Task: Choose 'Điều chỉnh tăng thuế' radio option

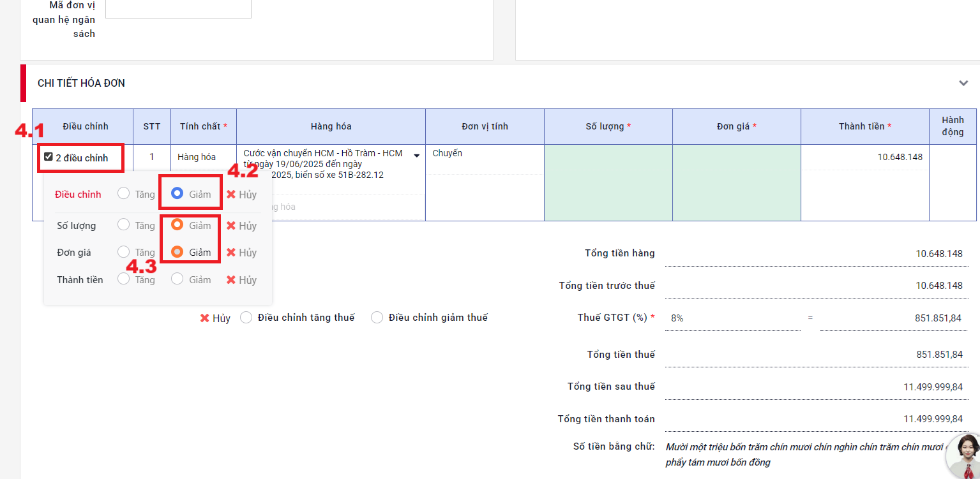Action: tap(246, 318)
